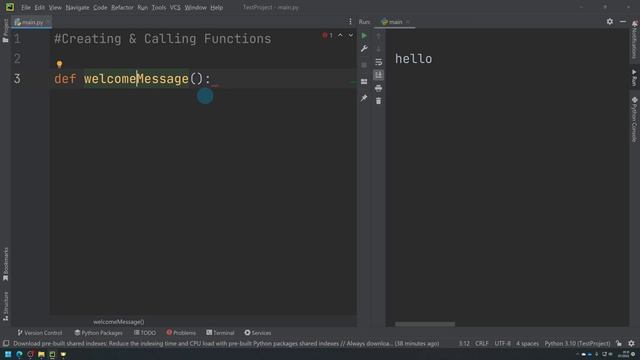Open Python 3.10 (TestProject) interpreter selector
640x360 pixels.
(x=577, y=343)
